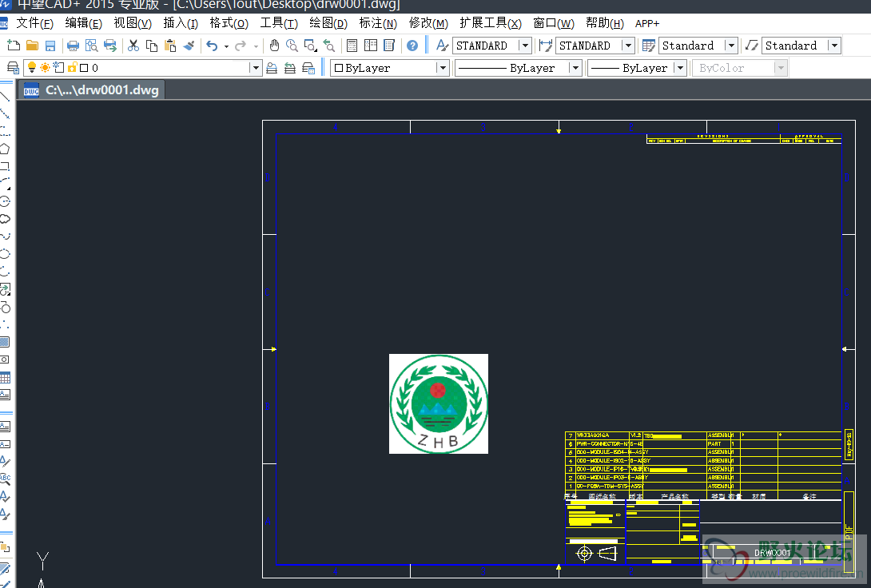The image size is (871, 588).
Task: Expand the dimension style STANDARD dropdown
Action: click(x=628, y=46)
